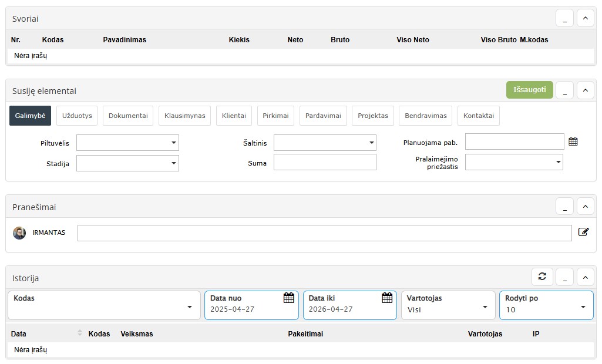Open the Data nuo calendar icon
This screenshot has height=364, width=602.
pos(288,298)
